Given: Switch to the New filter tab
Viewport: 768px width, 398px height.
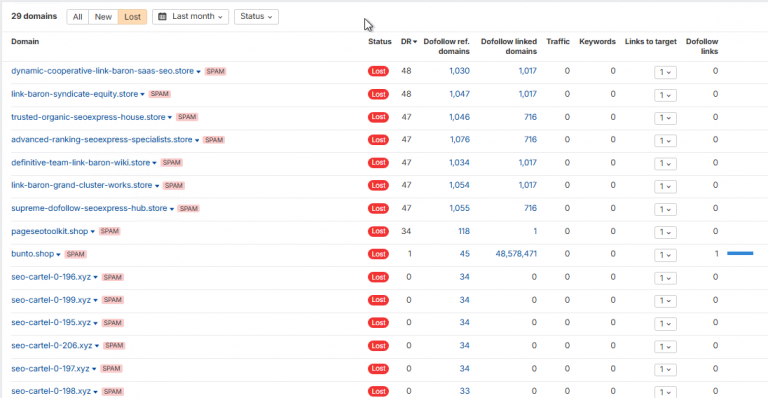Looking at the screenshot, I should tap(103, 17).
